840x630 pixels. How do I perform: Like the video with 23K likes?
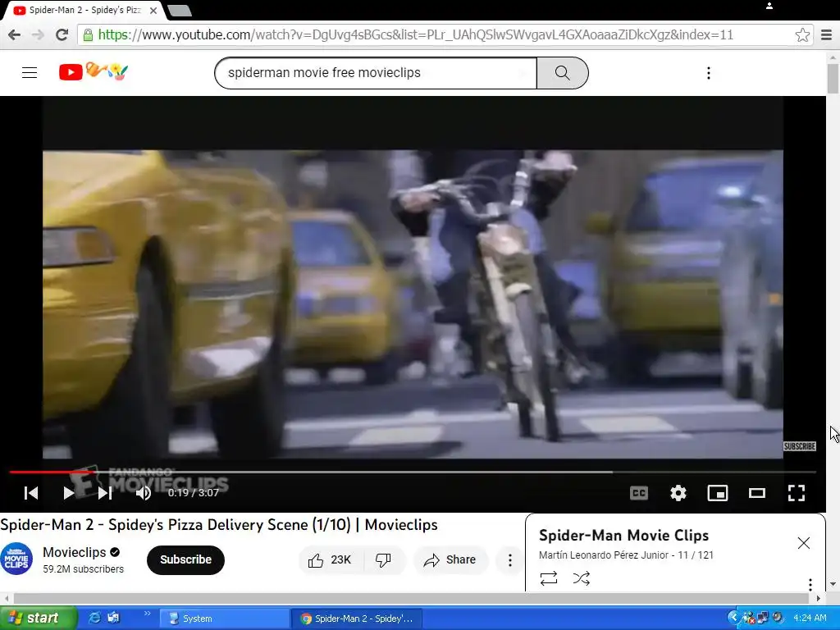330,560
